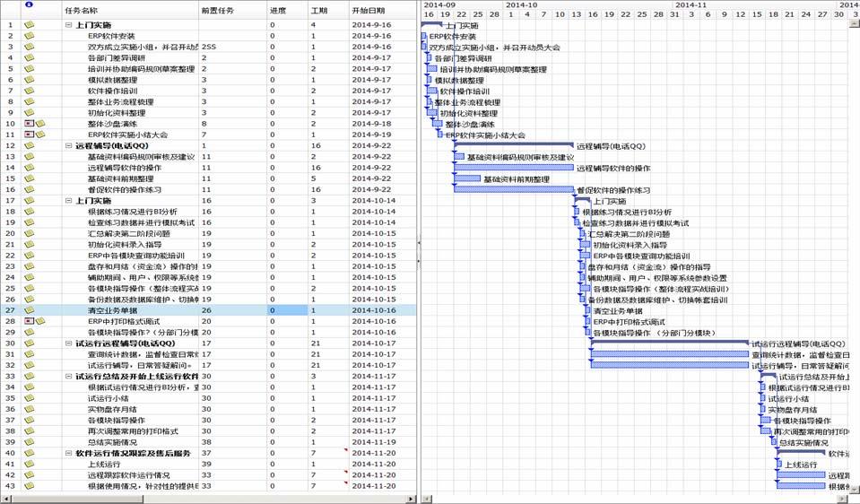Click task name ERP中各模块查询功能培训
Screen dimensions: 860x504
click(136, 255)
